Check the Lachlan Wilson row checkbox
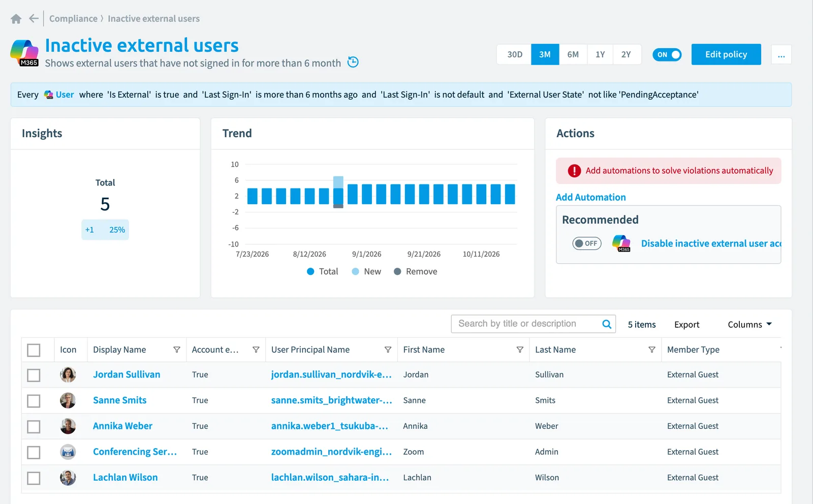Image resolution: width=813 pixels, height=504 pixels. click(34, 478)
